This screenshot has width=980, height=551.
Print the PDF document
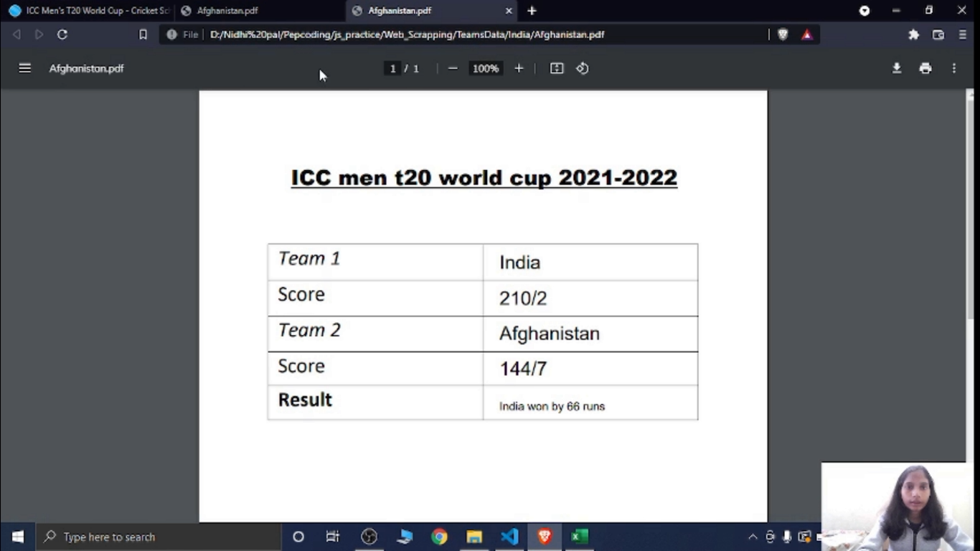pos(925,68)
